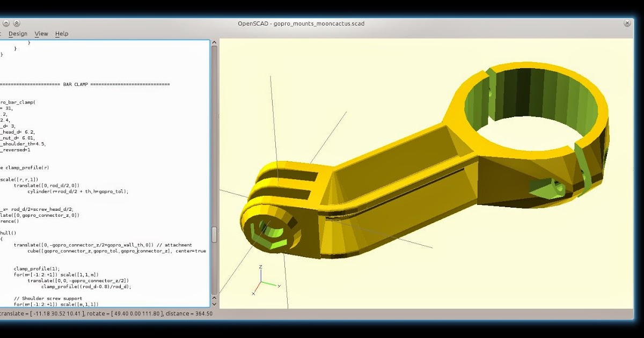The image size is (644, 338).
Task: Click the code editor scrollbar thumb
Action: (214, 234)
